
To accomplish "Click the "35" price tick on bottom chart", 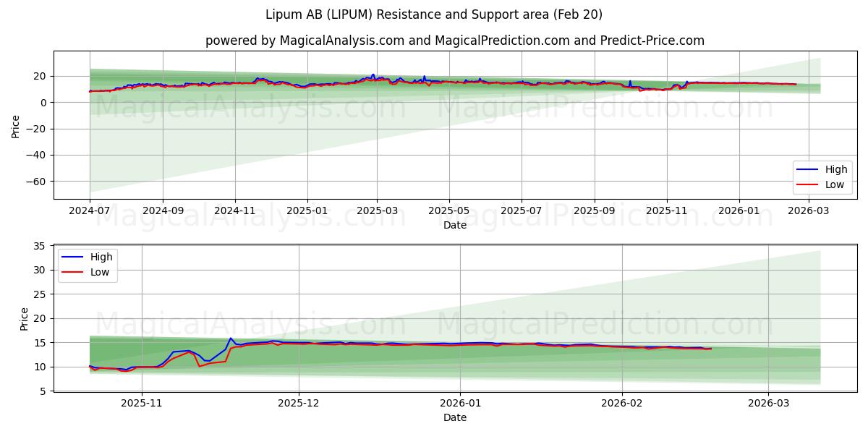I will tap(41, 246).
